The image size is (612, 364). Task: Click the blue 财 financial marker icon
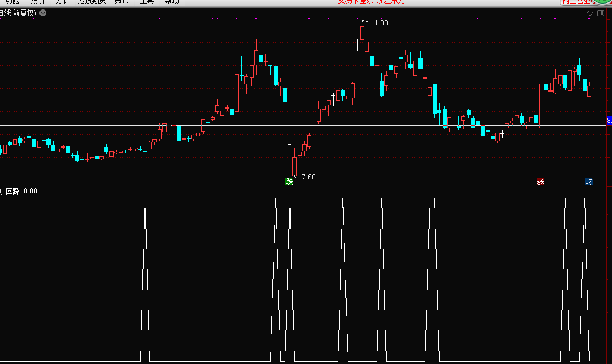pos(588,181)
